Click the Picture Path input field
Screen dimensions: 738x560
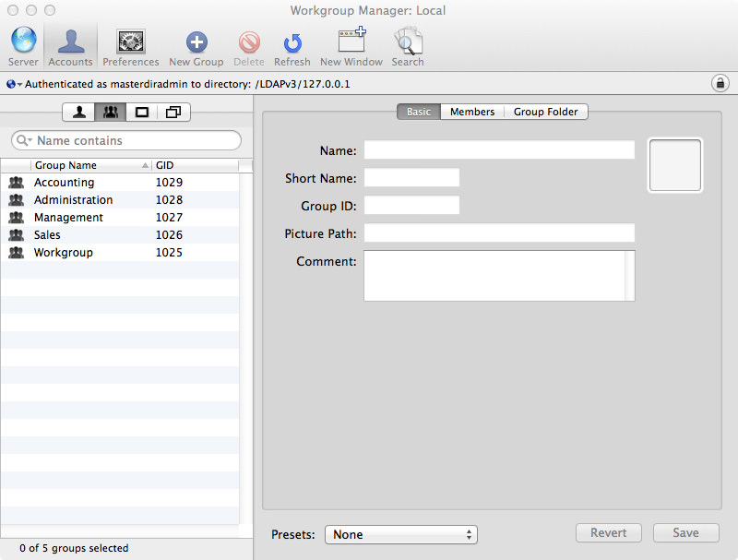(x=499, y=232)
